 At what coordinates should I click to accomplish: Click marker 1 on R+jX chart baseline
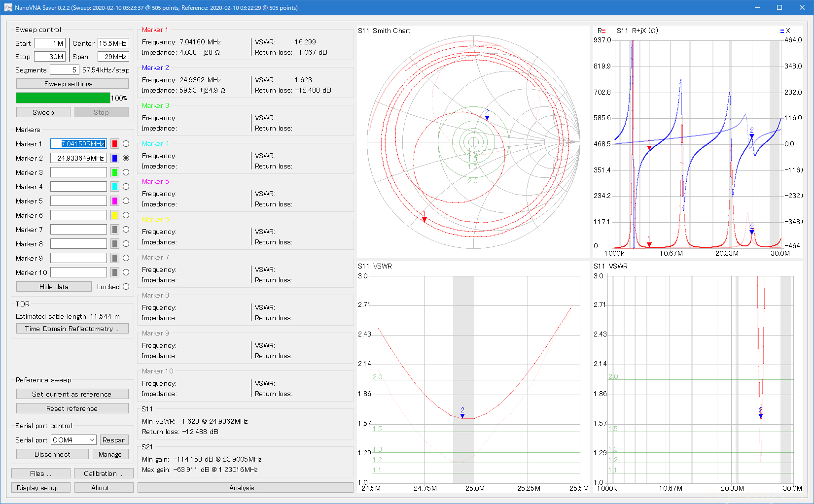(x=649, y=244)
